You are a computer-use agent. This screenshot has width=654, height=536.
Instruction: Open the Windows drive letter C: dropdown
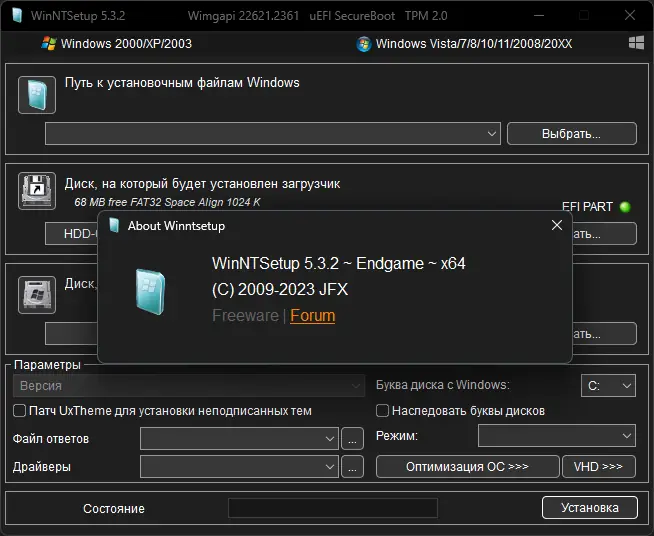[x=608, y=385]
